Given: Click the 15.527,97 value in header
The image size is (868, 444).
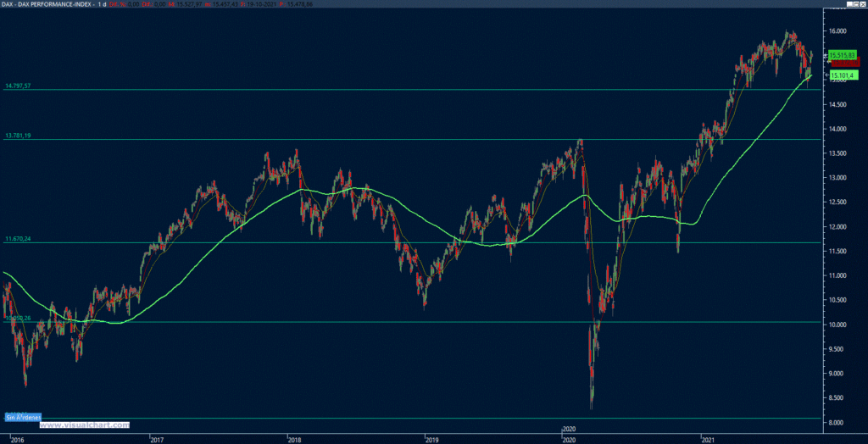Looking at the screenshot, I should [x=189, y=4].
